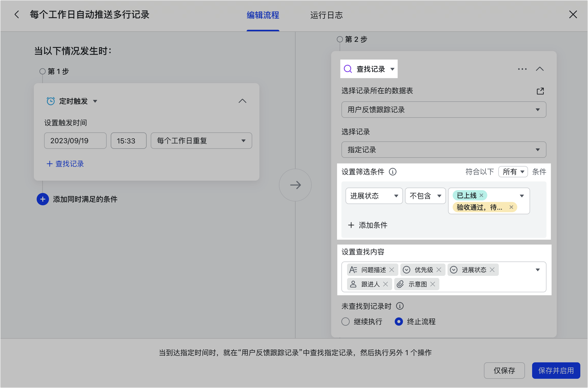The image size is (588, 388).
Task: Open the 进展状态 filter field dropdown
Action: [x=374, y=196]
